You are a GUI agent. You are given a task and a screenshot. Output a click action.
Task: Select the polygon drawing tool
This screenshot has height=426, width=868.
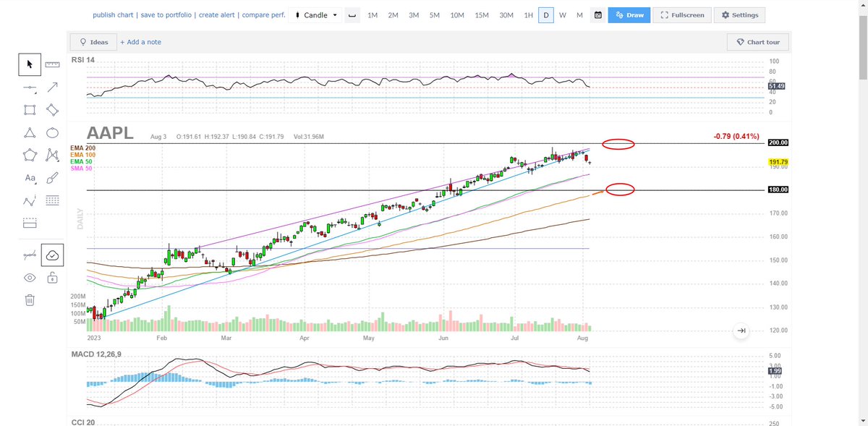click(x=30, y=154)
